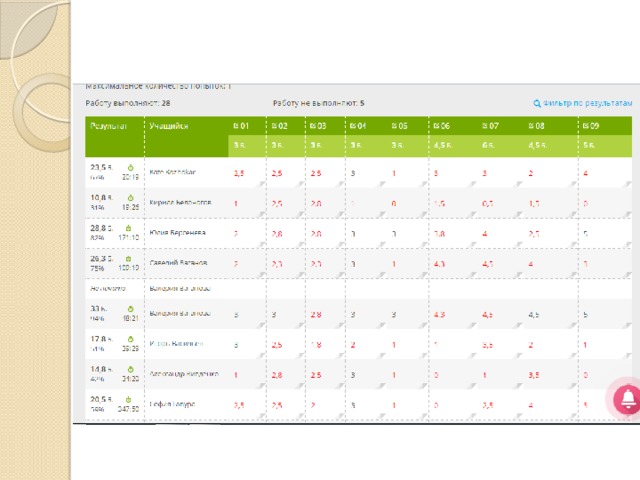Click the clock icon in the 17,8 б. result row
640x480 pixels.
[x=131, y=340]
